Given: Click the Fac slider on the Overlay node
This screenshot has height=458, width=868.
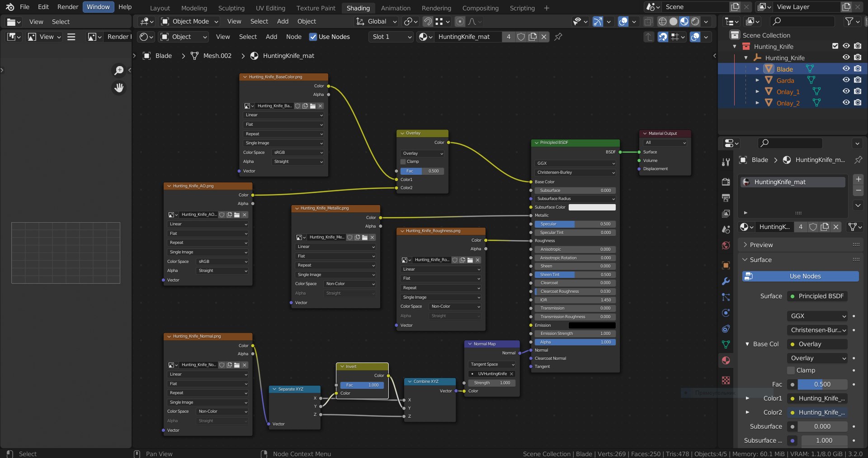Looking at the screenshot, I should (422, 171).
